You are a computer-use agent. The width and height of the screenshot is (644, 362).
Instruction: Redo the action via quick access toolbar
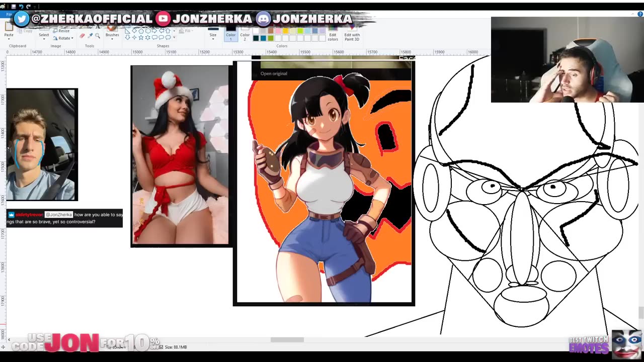pos(28,7)
